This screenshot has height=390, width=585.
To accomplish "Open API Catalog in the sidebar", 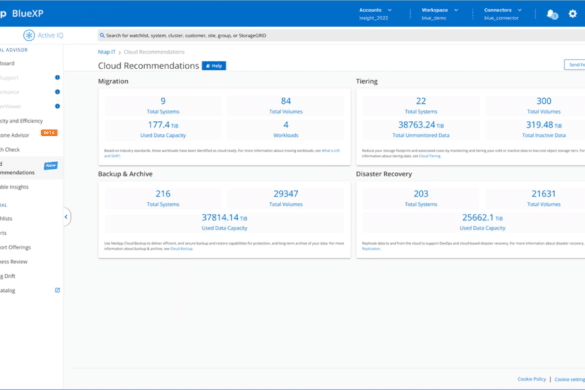I will (x=8, y=290).
